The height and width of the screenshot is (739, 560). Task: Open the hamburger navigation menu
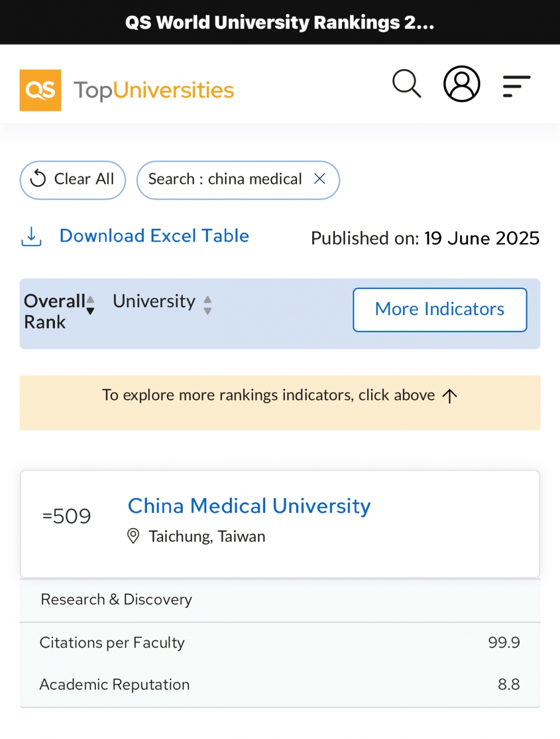tap(516, 86)
